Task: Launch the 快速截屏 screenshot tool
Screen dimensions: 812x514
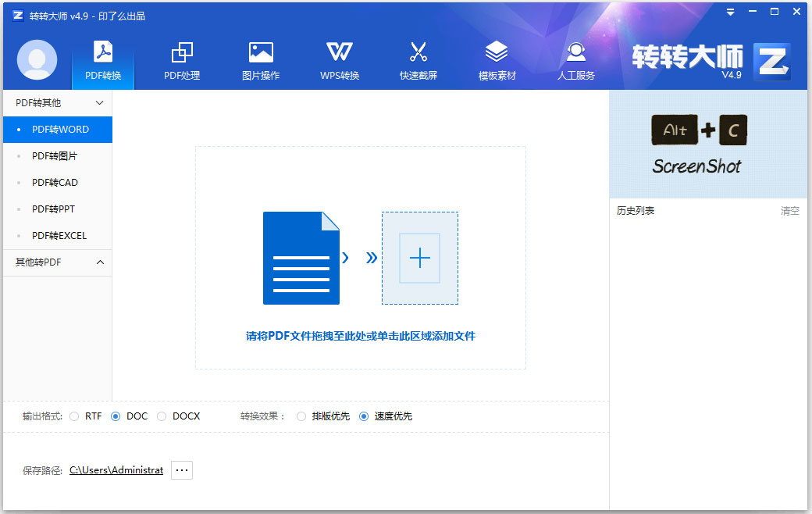Action: pyautogui.click(x=418, y=60)
